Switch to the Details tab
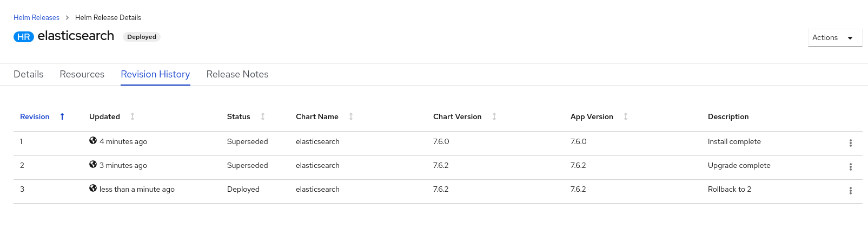 29,74
